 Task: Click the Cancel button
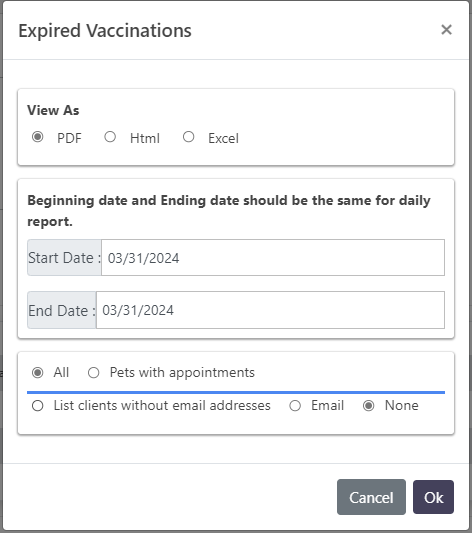371,497
